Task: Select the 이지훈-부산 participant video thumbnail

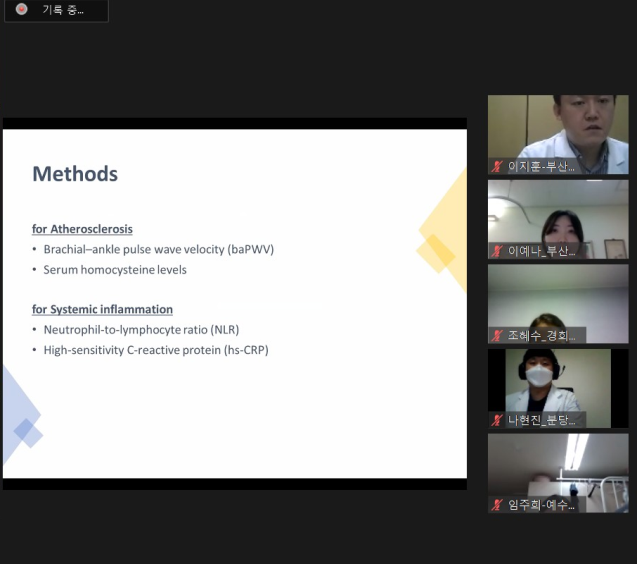Action: click(x=558, y=134)
